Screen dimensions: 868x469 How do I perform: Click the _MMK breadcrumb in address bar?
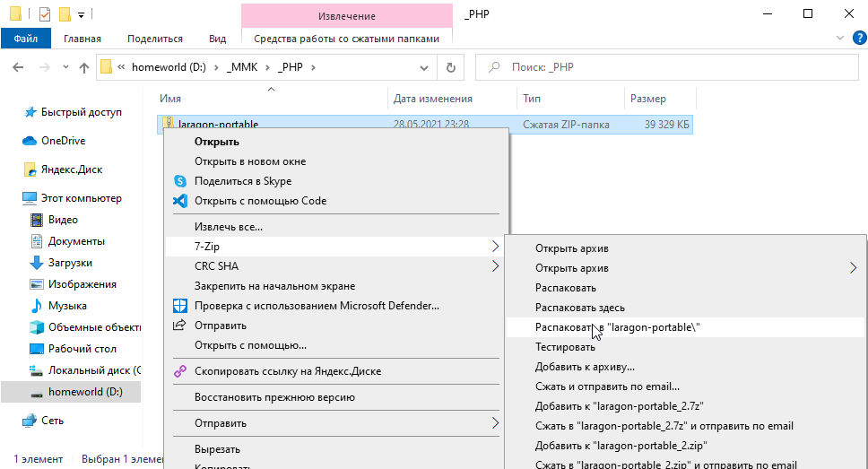click(x=243, y=67)
